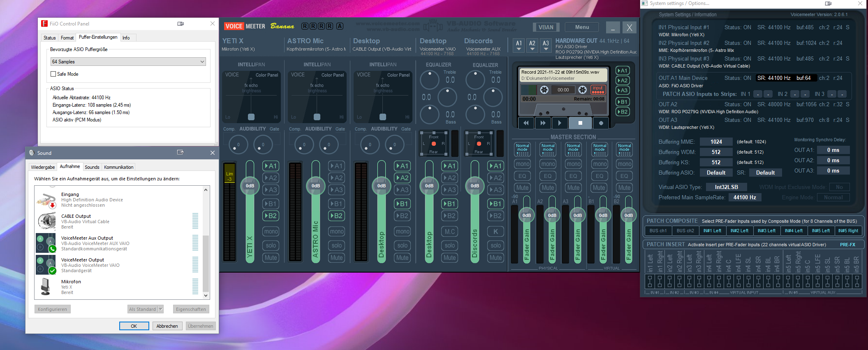Check the Safe Mode box
This screenshot has width=868, height=350.
53,74
